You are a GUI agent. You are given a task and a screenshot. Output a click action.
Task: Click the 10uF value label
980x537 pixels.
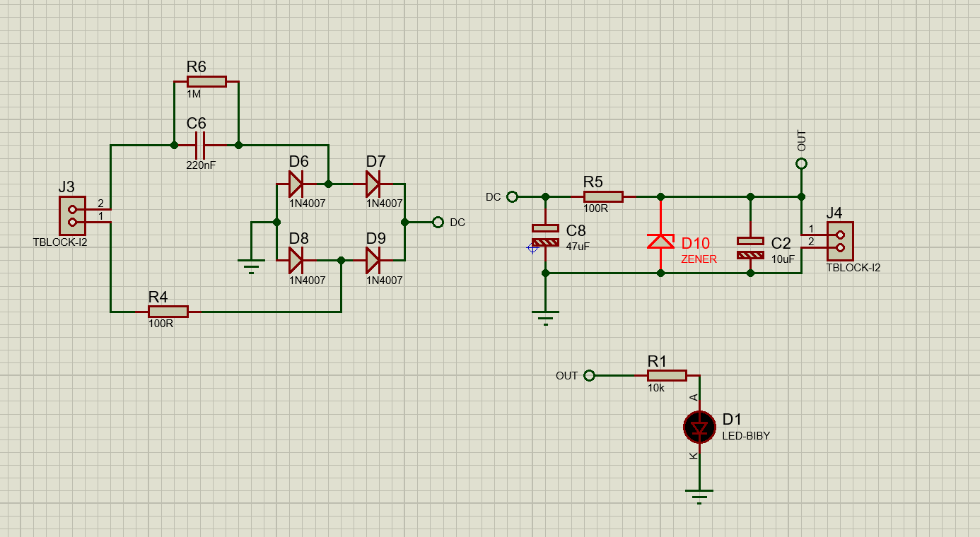point(783,259)
